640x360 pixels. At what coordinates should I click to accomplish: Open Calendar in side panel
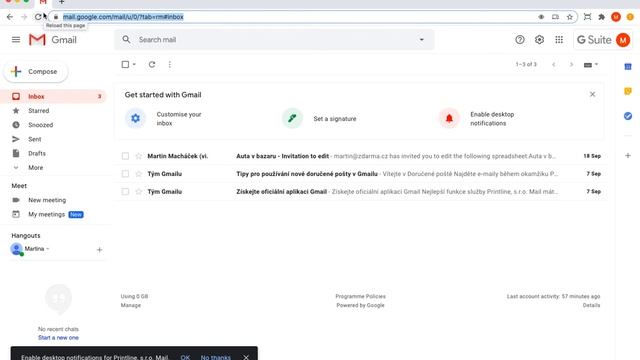click(x=628, y=67)
